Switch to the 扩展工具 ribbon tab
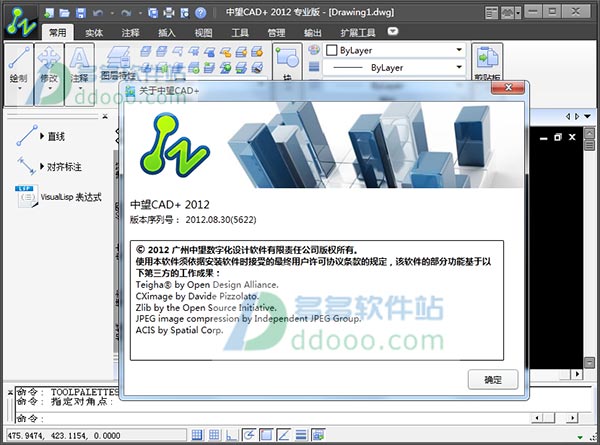600x445 pixels. coord(358,33)
